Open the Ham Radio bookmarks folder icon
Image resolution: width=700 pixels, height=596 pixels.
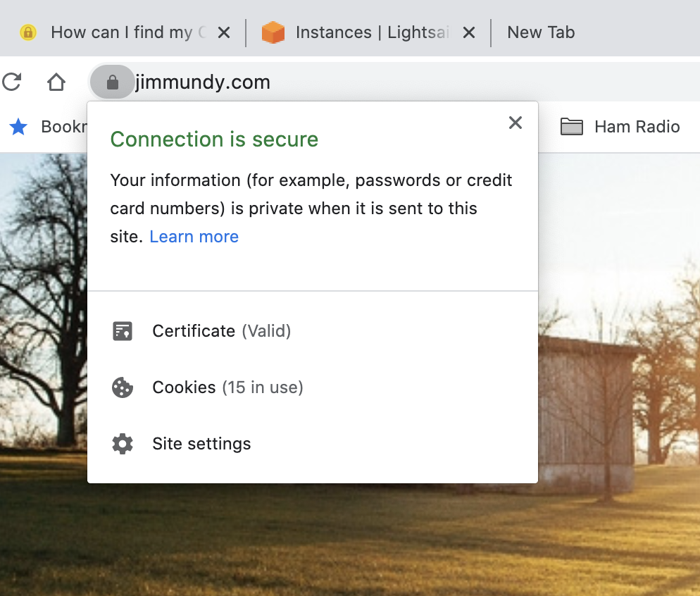(x=571, y=127)
